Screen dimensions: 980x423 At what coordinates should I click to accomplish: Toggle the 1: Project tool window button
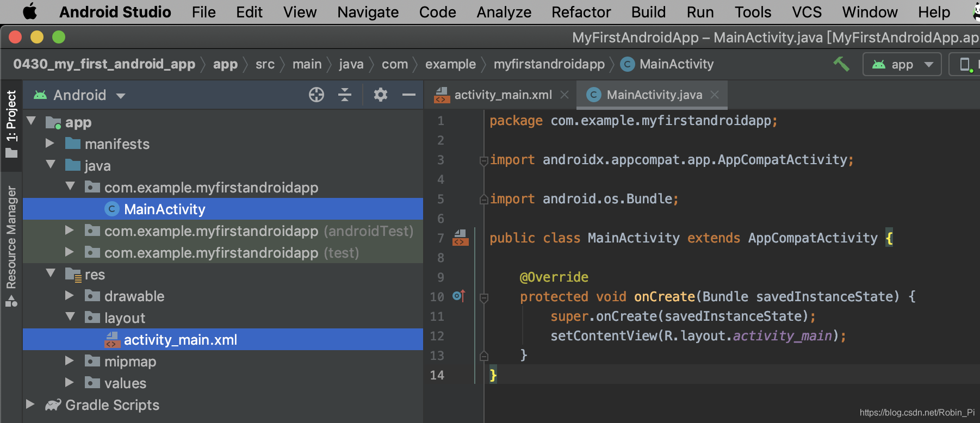coord(11,124)
